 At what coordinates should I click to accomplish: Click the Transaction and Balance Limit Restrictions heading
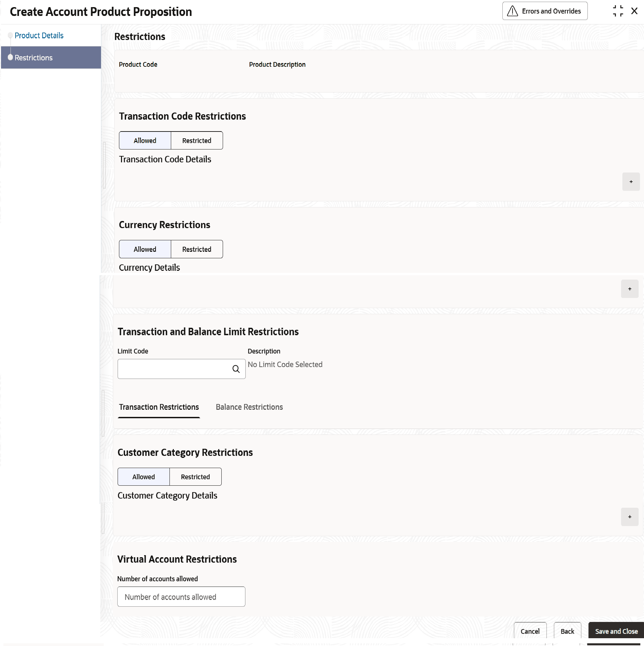coord(208,331)
